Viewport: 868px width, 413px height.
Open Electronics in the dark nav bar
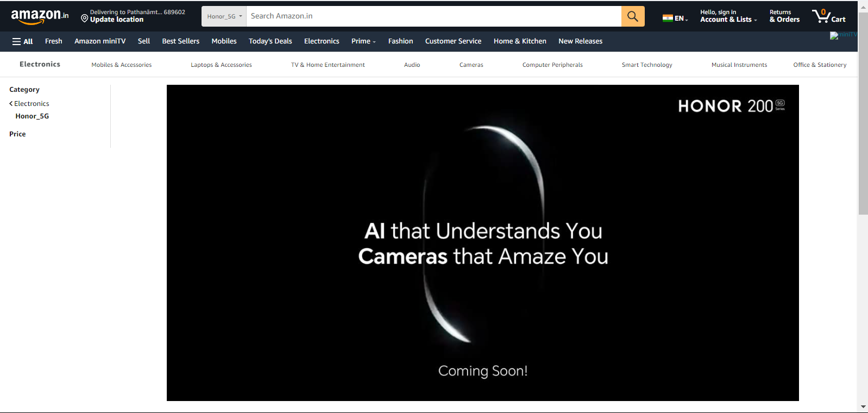322,41
